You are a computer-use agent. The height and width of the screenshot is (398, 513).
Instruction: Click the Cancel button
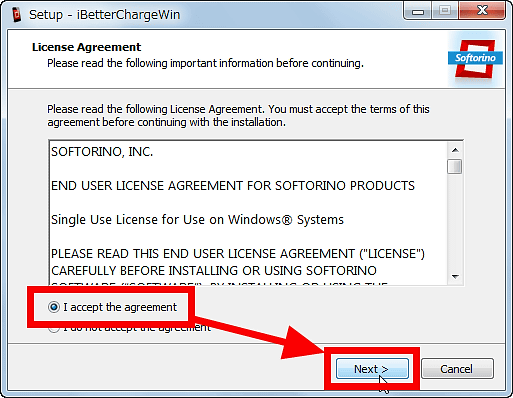coord(457,369)
